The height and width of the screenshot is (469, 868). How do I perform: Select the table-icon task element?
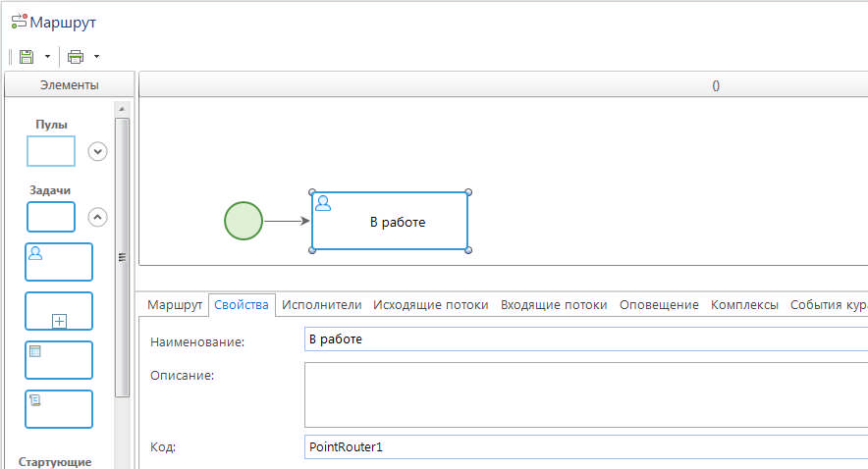pyautogui.click(x=59, y=360)
